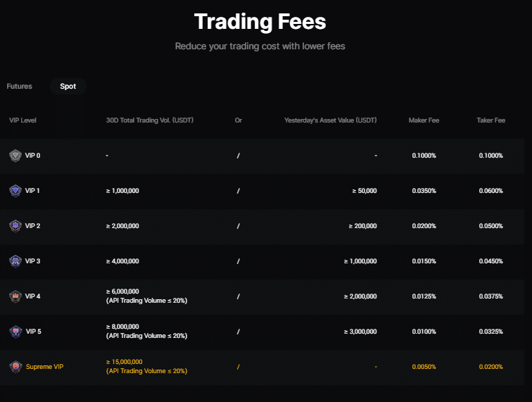
Task: Click the VIP 3 badge icon
Action: point(15,261)
